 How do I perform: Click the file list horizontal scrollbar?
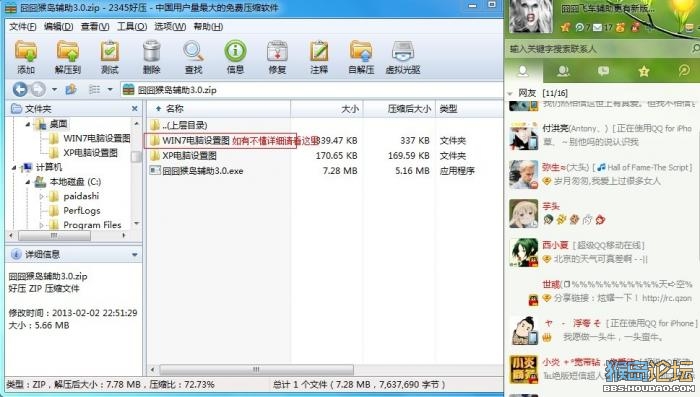(x=257, y=369)
